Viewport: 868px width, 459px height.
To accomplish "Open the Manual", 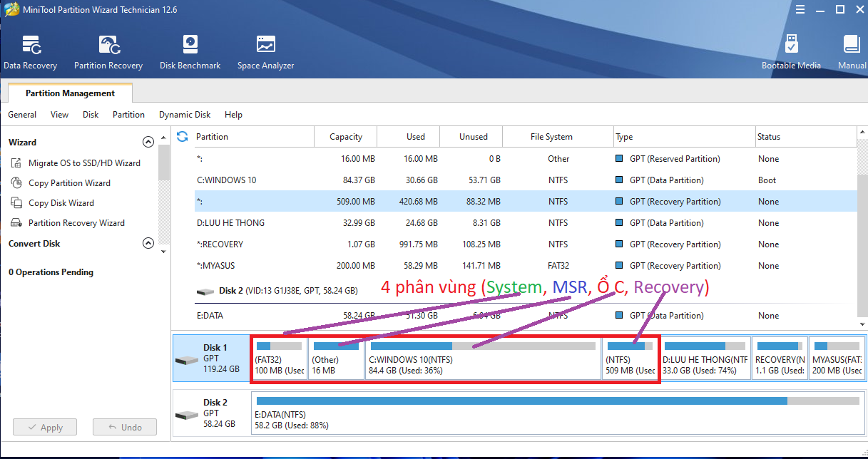I will point(852,53).
